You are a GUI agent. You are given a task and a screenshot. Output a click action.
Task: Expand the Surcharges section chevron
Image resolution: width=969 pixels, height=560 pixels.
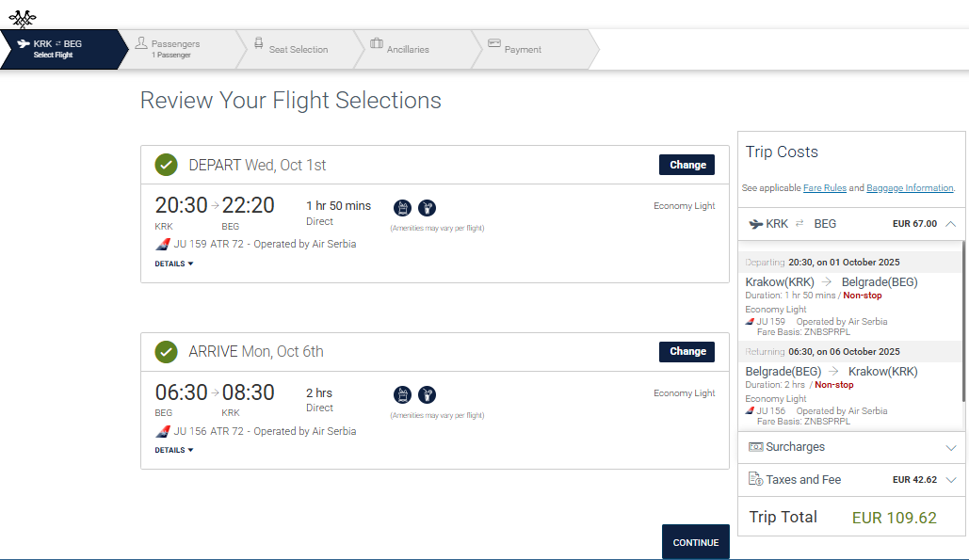click(951, 448)
